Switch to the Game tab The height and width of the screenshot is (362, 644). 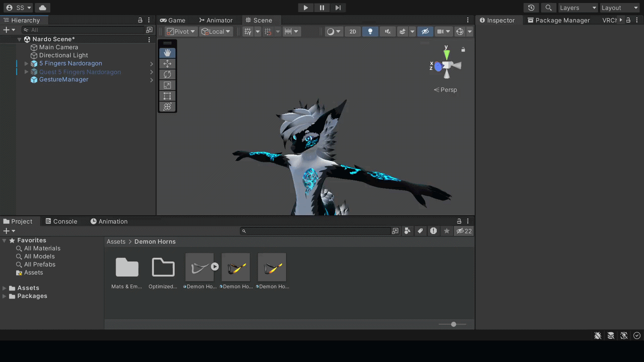pos(173,20)
